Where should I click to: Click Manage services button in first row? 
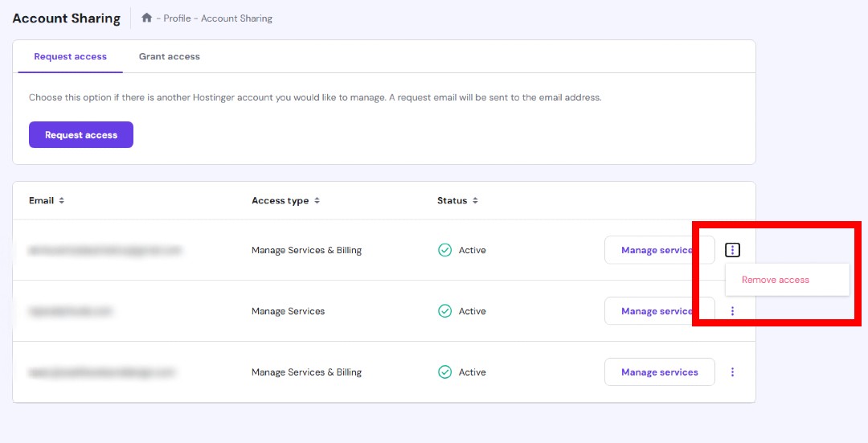(659, 250)
